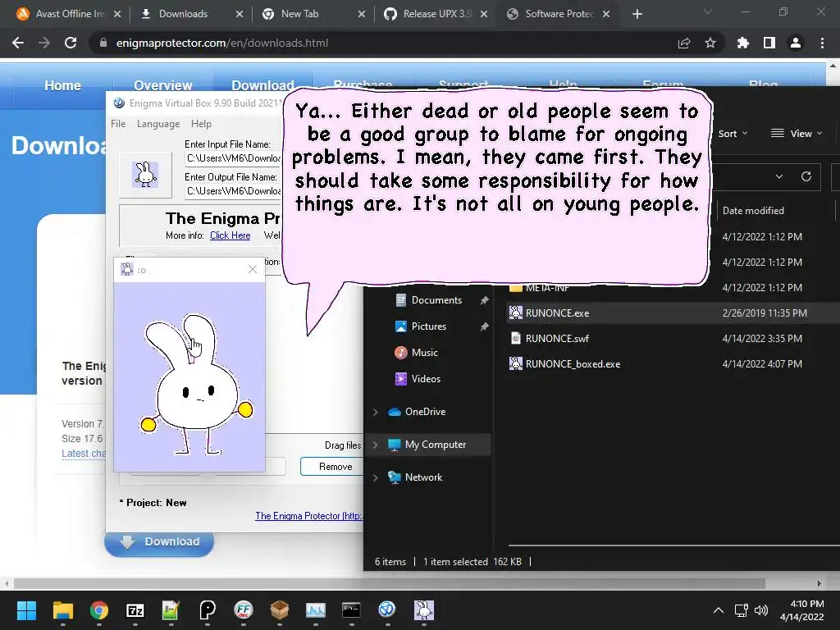Open the command prompt taskbar icon
Image resolution: width=840 pixels, height=630 pixels.
pyautogui.click(x=351, y=610)
